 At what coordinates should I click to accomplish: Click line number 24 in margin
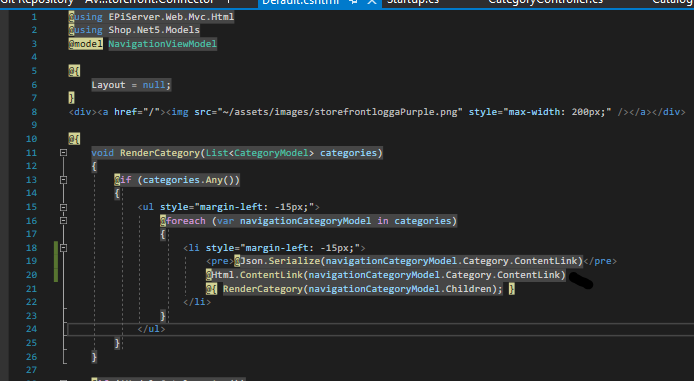pyautogui.click(x=31, y=329)
